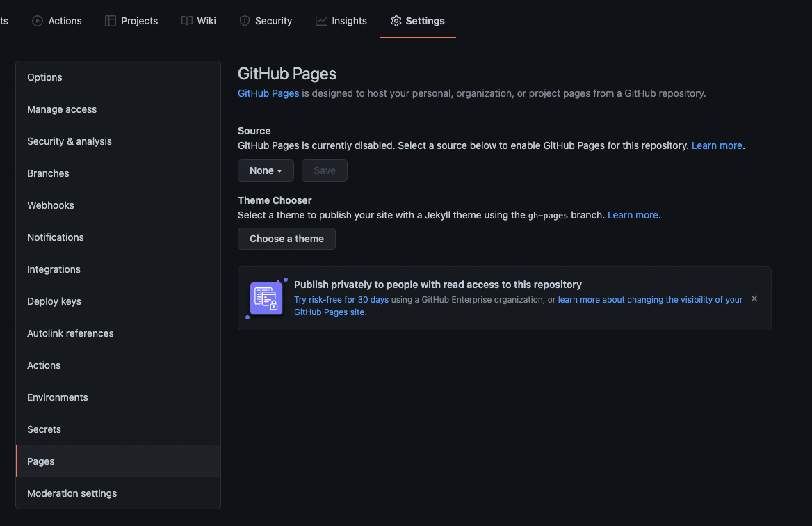Switch to the Insights tab
Image resolution: width=812 pixels, height=526 pixels.
pyautogui.click(x=341, y=20)
